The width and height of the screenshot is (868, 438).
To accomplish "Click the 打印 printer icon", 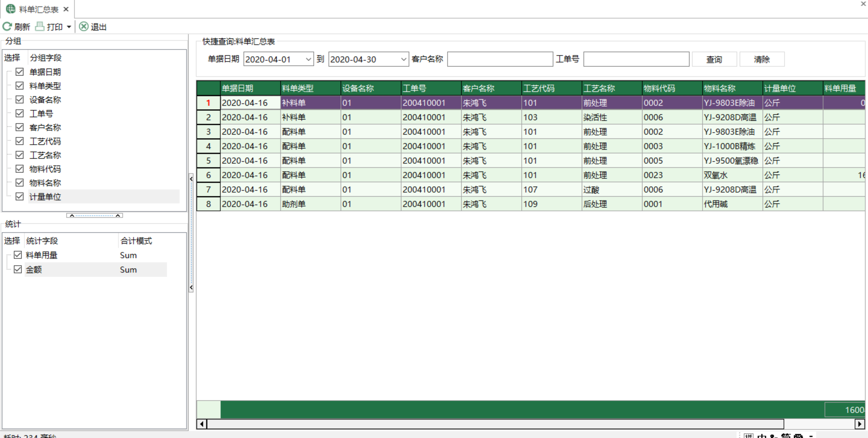I will (39, 26).
